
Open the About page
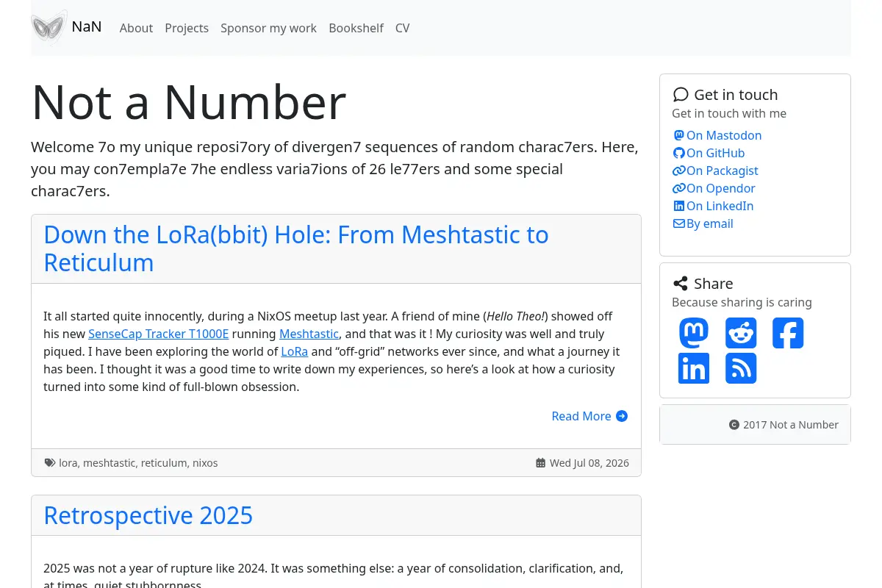136,28
